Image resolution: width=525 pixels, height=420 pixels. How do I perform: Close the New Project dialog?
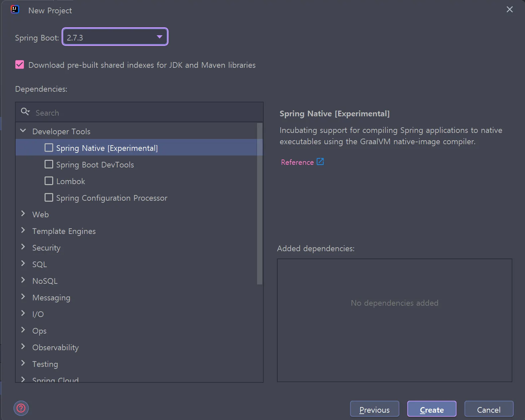tap(509, 9)
